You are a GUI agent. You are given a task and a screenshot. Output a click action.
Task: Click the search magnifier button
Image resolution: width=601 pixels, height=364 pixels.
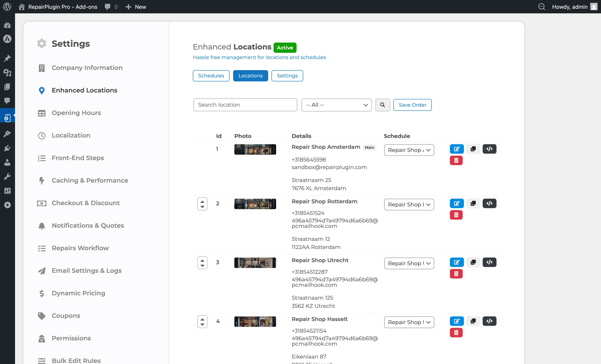pyautogui.click(x=382, y=105)
